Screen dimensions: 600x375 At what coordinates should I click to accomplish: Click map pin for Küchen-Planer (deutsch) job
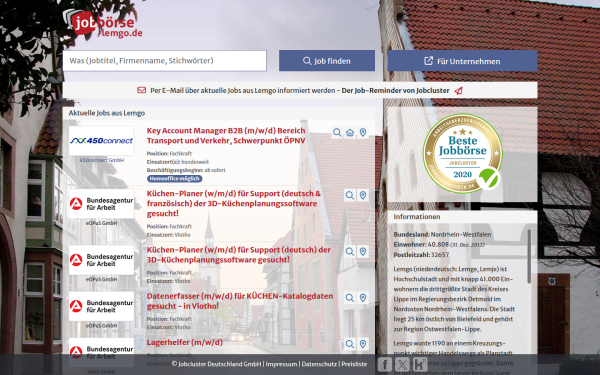(363, 251)
